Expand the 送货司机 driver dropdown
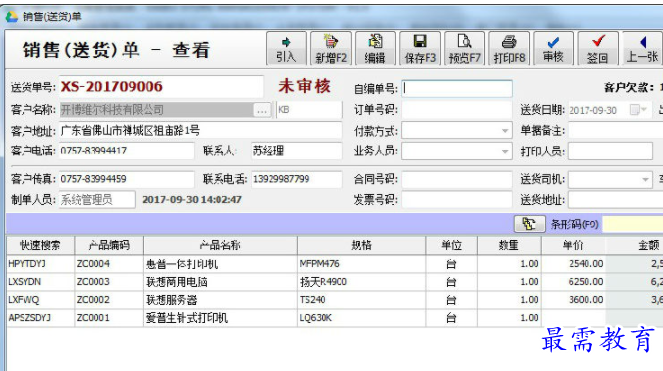663x371 pixels. click(x=645, y=179)
